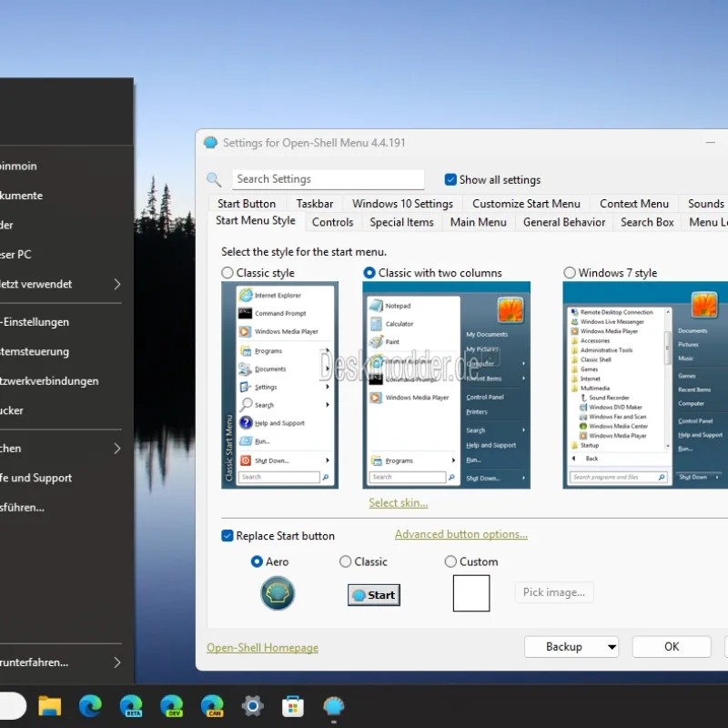Focus the Search Settings input field
Viewport: 728px width, 728px height.
(328, 179)
